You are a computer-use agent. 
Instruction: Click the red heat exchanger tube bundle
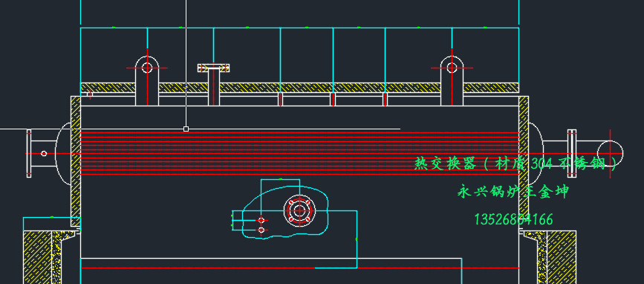click(x=299, y=153)
